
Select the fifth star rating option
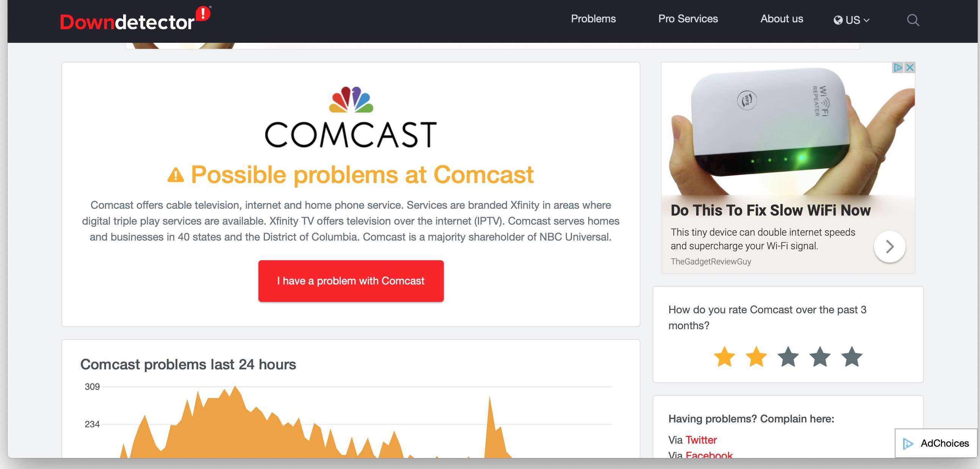(x=852, y=358)
